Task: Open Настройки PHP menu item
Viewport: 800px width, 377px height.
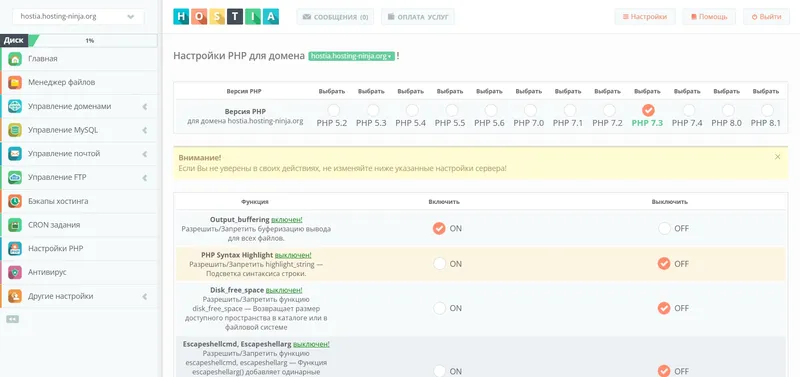Action: pyautogui.click(x=79, y=248)
